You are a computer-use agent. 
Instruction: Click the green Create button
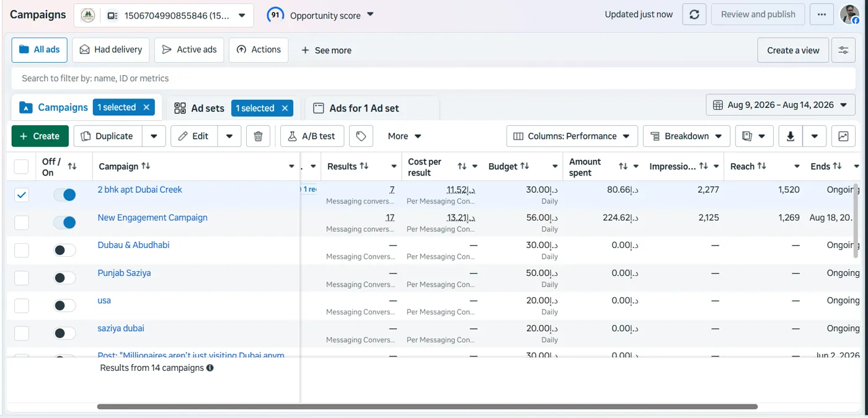pyautogui.click(x=40, y=136)
